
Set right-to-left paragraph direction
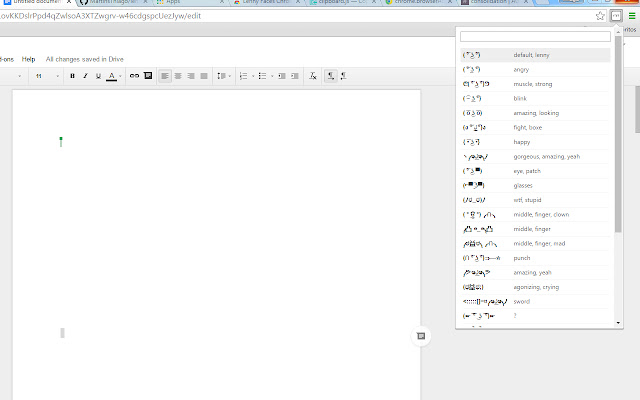point(344,76)
